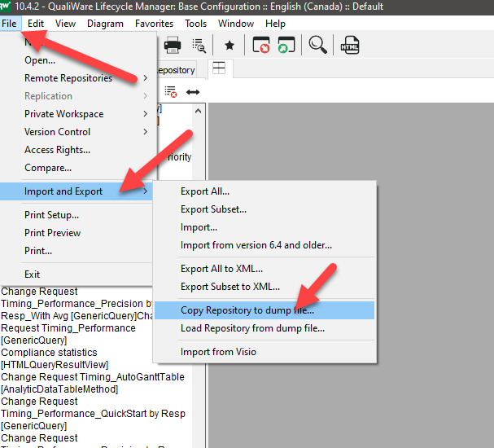The width and height of the screenshot is (494, 448).
Task: Choose Print Setup... from File menu
Action: [77, 215]
